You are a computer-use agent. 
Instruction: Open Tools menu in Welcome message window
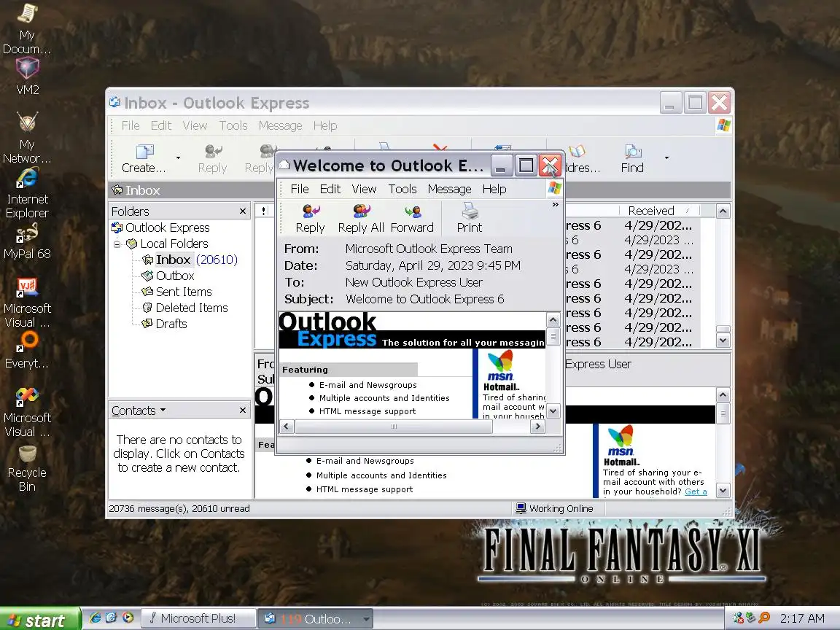point(402,189)
